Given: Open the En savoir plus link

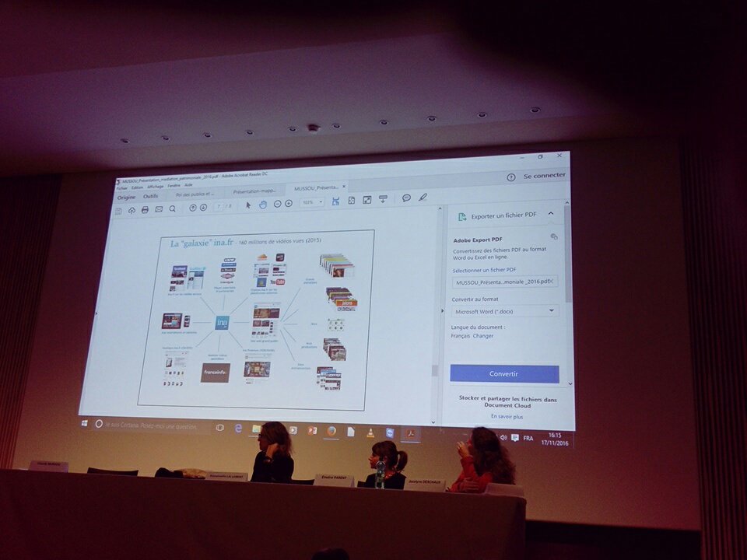Looking at the screenshot, I should pos(507,417).
